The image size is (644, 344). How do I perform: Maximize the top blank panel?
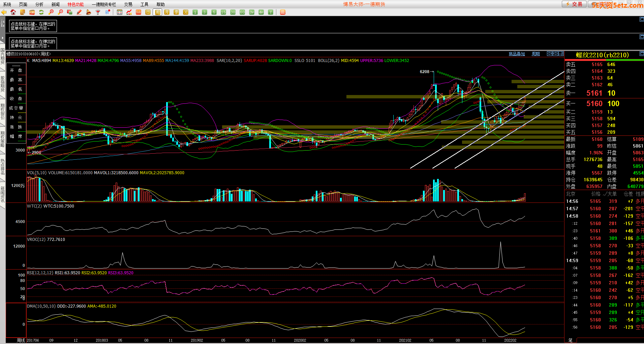(x=642, y=19)
